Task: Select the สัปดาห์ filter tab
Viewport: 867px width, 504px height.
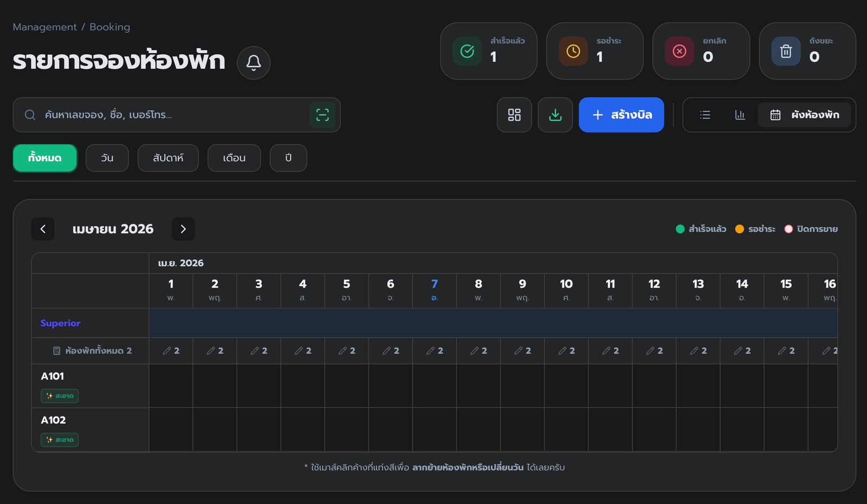Action: point(168,158)
